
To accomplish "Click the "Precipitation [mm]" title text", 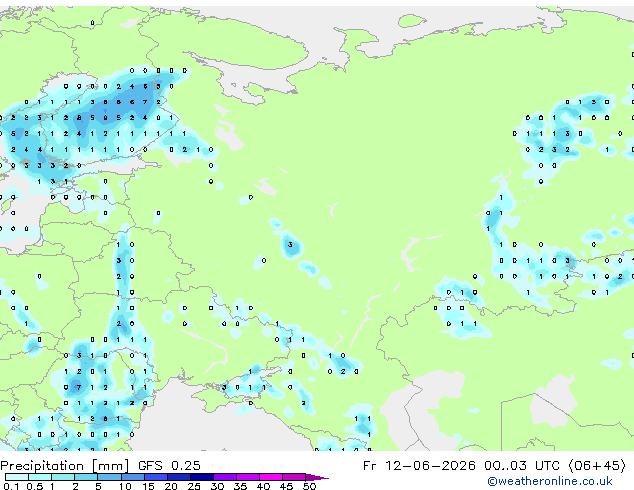I will (x=65, y=466).
